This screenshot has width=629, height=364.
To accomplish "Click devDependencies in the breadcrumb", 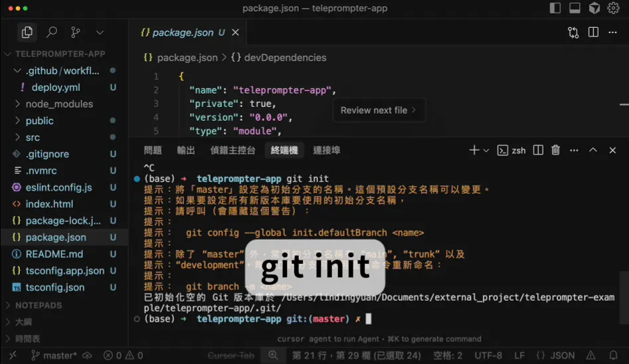I will coord(285,58).
